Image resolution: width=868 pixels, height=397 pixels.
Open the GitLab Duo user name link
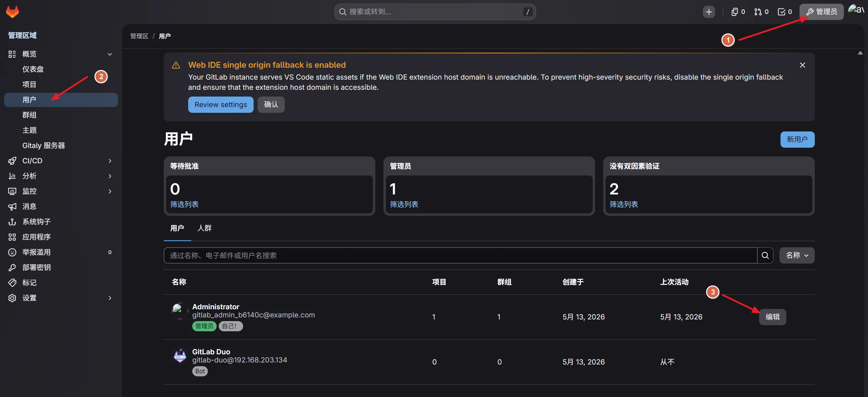pyautogui.click(x=211, y=352)
